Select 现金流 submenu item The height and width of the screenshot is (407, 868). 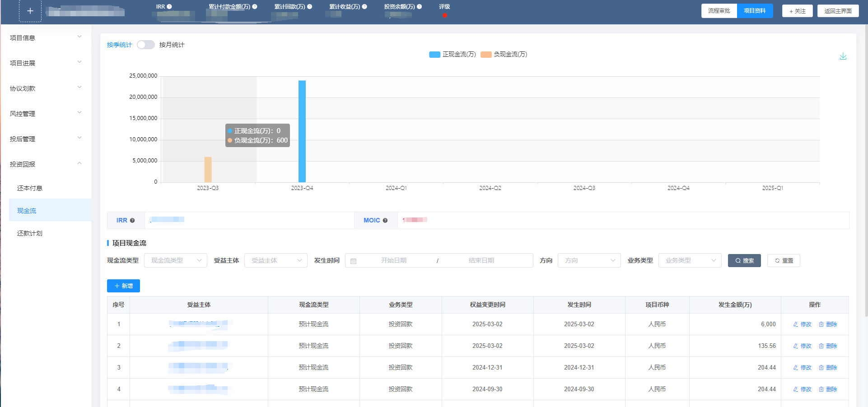click(50, 211)
